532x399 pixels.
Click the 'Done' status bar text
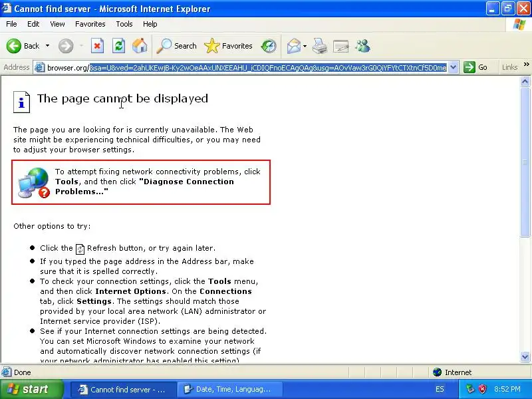(x=23, y=372)
